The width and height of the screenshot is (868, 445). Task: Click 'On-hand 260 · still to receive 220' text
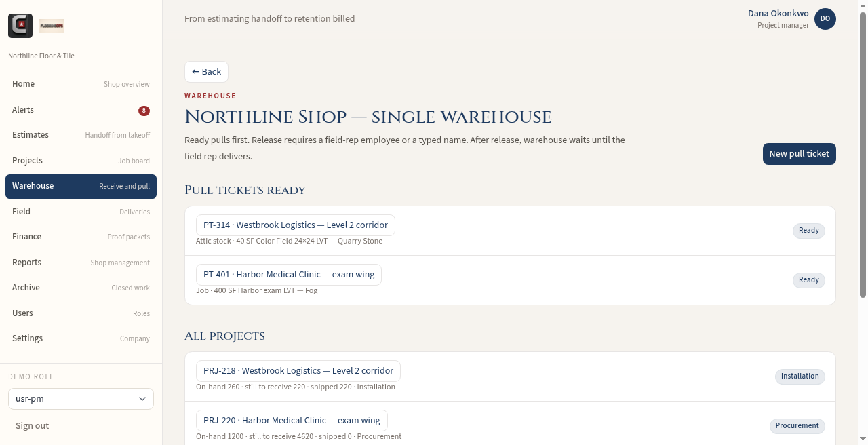pyautogui.click(x=296, y=387)
